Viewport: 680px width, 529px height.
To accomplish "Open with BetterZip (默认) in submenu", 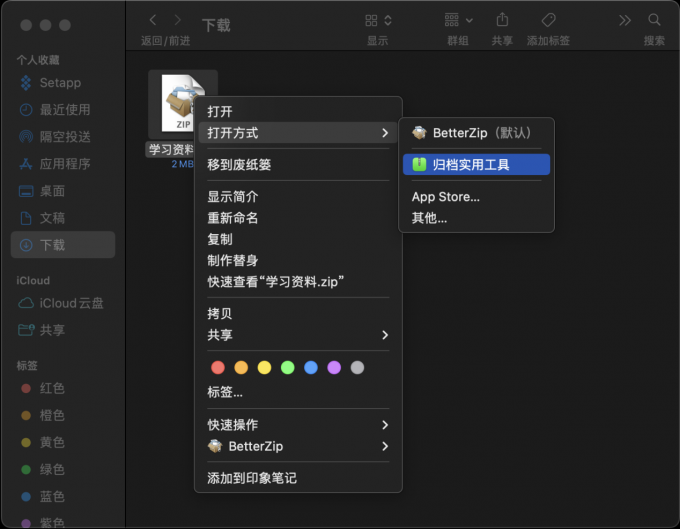I will pyautogui.click(x=476, y=133).
